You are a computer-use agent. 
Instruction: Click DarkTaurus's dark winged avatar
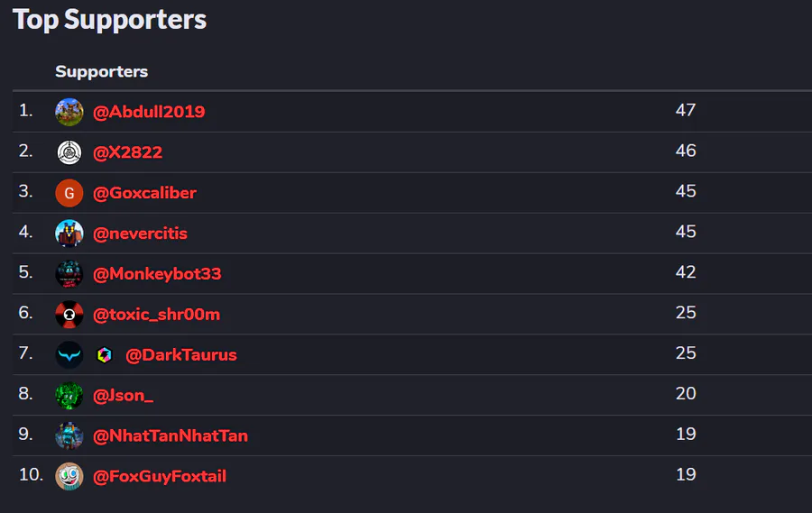coord(69,354)
